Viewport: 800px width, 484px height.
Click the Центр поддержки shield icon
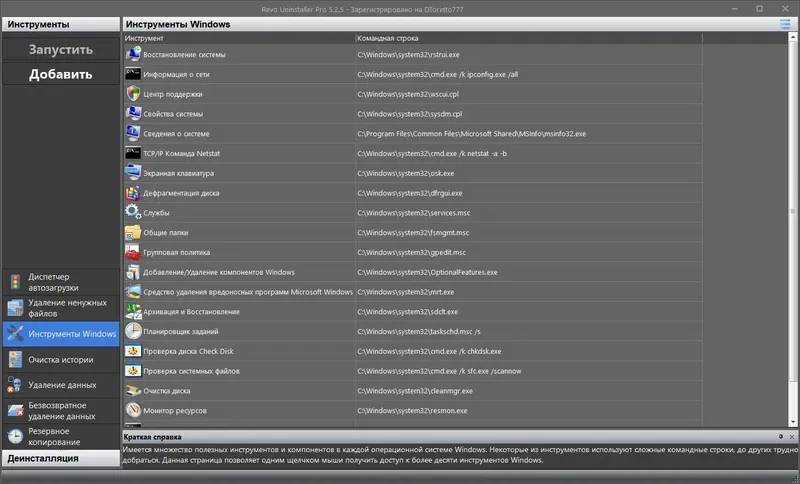(133, 94)
